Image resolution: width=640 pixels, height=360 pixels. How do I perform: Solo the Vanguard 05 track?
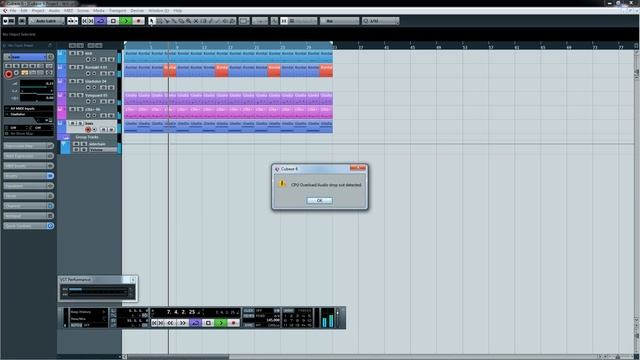pyautogui.click(x=80, y=95)
